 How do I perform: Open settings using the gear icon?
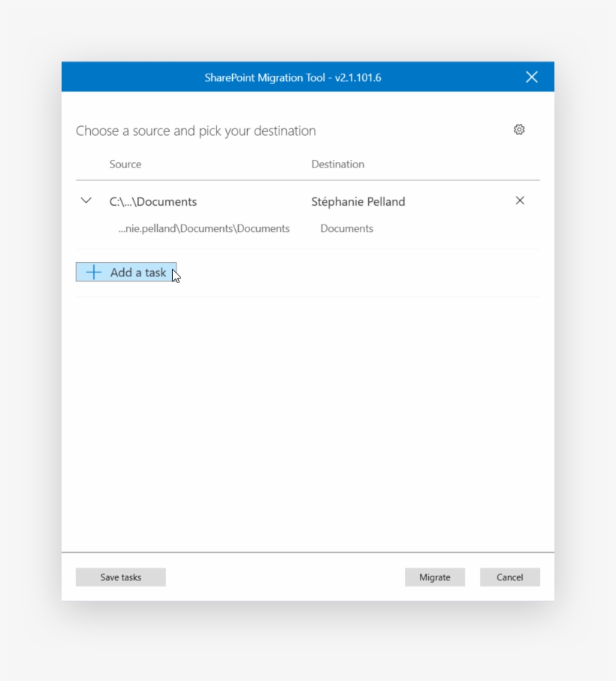click(x=518, y=129)
